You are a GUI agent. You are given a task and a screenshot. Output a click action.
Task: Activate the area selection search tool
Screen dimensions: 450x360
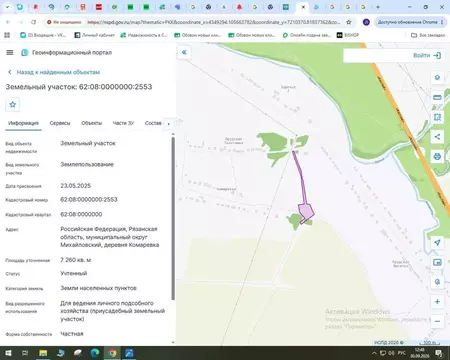(437, 117)
